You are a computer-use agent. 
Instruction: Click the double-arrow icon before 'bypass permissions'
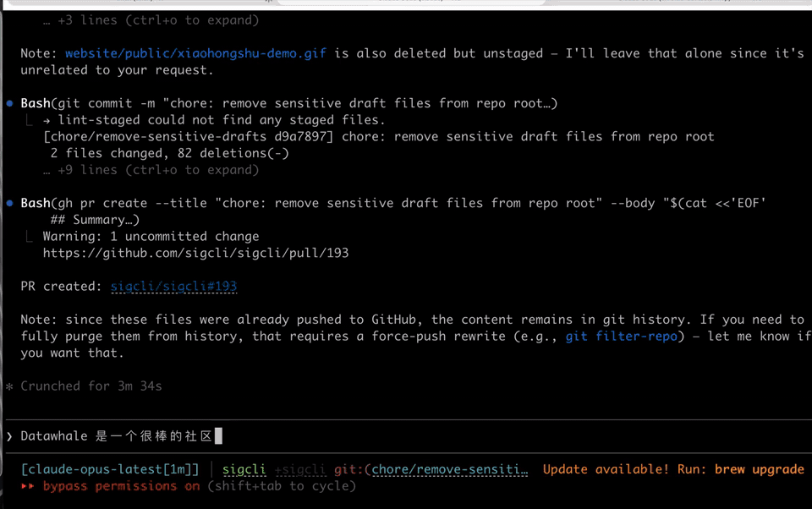pyautogui.click(x=28, y=486)
